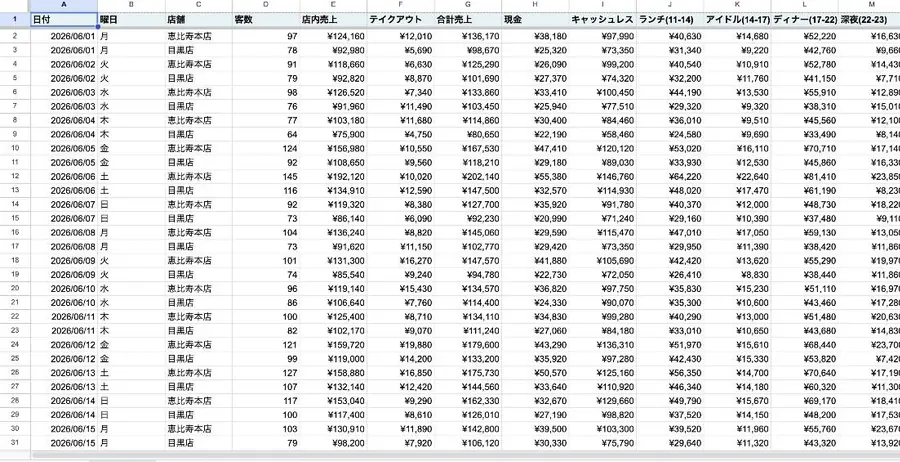
Task: Click the total sales cell ¥167,530
Action: pyautogui.click(x=468, y=148)
